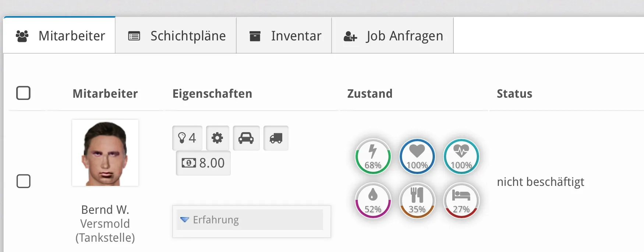Viewport: 644px width, 252px height.
Task: Click the water drop 52% thirst indicator
Action: [373, 201]
